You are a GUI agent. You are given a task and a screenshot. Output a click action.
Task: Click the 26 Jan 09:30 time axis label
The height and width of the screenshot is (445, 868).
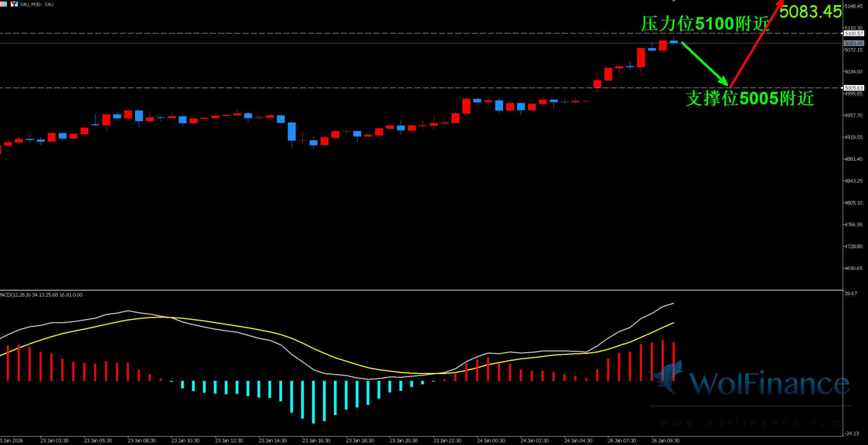coord(665,440)
